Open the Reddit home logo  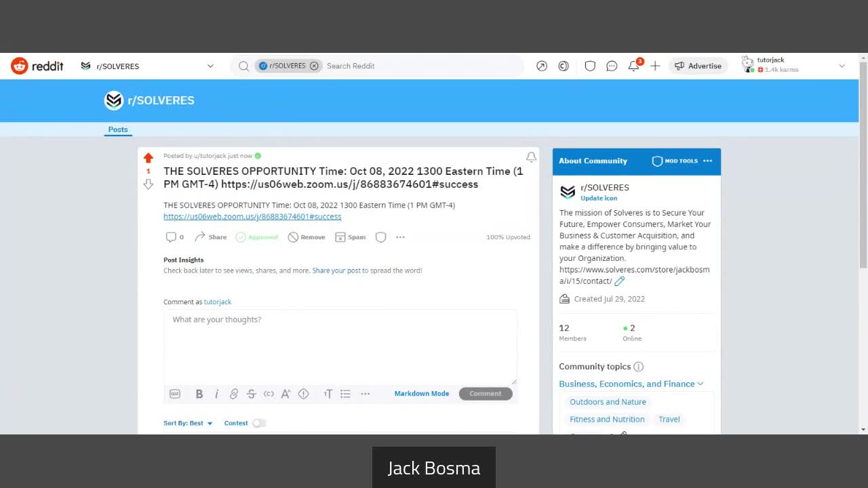tap(37, 66)
